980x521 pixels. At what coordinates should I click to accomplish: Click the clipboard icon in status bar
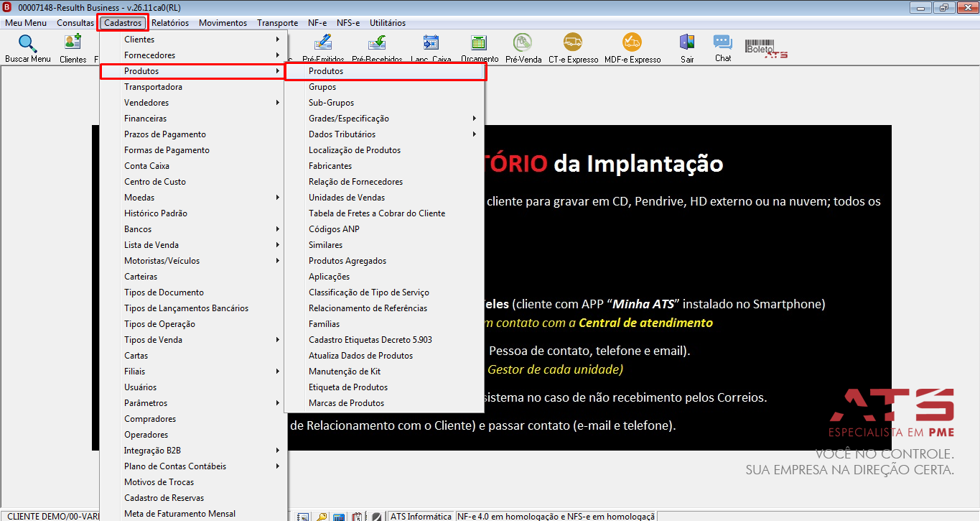[x=357, y=517]
